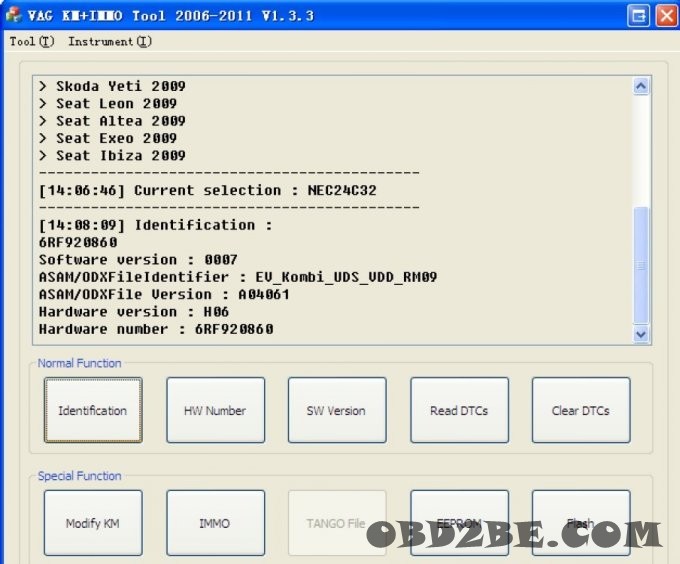
Task: Click the Hardware number 6RF920860 line
Action: click(x=156, y=329)
